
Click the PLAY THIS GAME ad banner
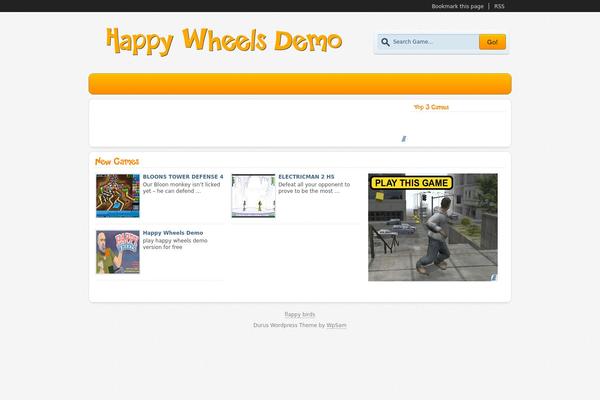point(433,227)
